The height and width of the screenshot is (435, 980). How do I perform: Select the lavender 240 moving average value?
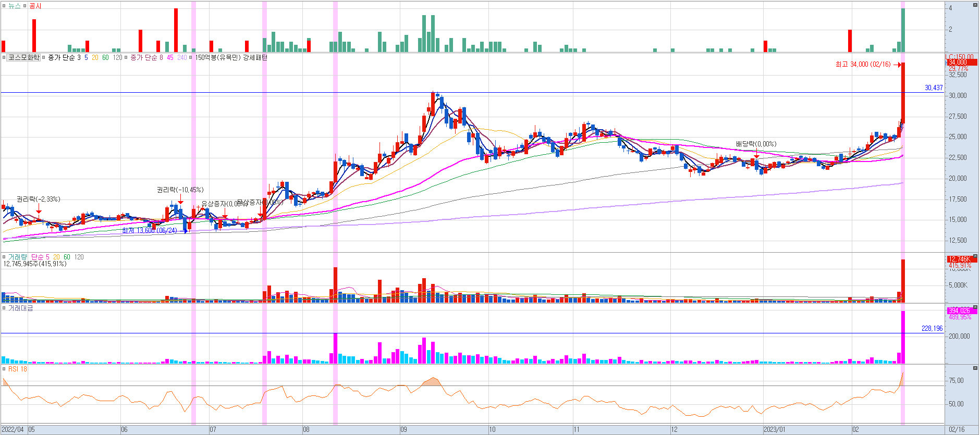[182, 57]
